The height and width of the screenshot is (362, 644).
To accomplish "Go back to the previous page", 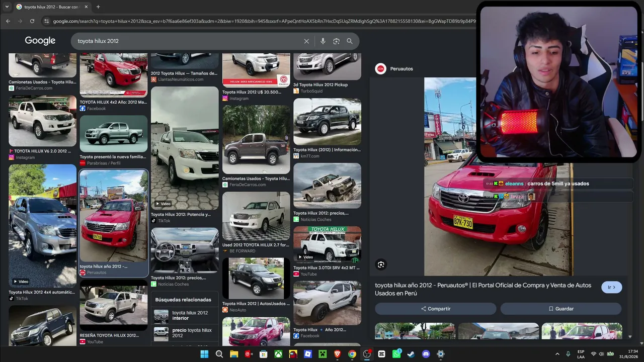I will point(8,21).
